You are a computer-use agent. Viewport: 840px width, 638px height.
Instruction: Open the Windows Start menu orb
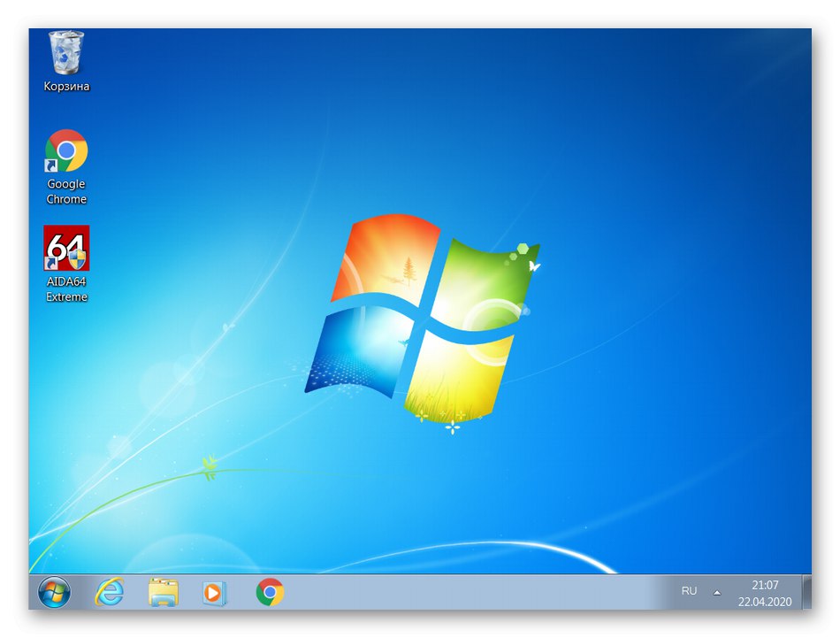[54, 592]
